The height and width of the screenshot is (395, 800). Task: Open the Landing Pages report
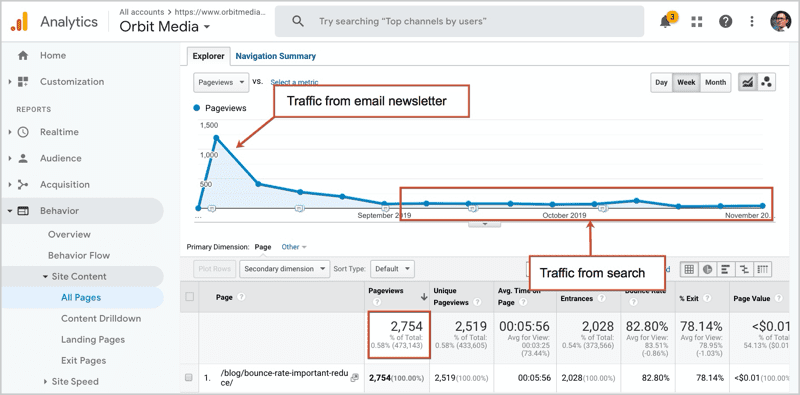pyautogui.click(x=93, y=339)
